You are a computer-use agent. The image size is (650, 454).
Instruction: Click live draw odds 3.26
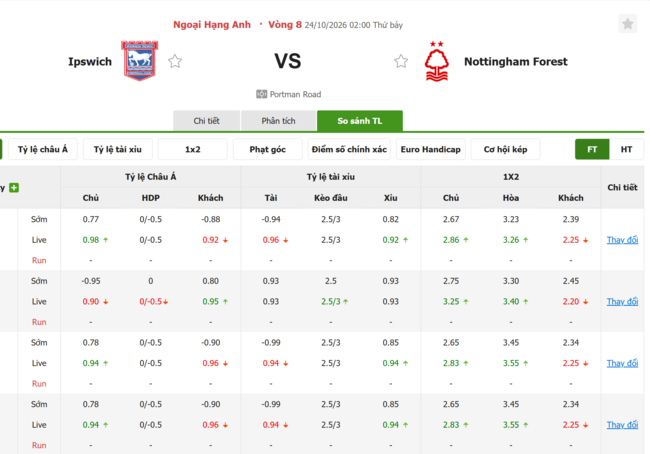tap(511, 240)
